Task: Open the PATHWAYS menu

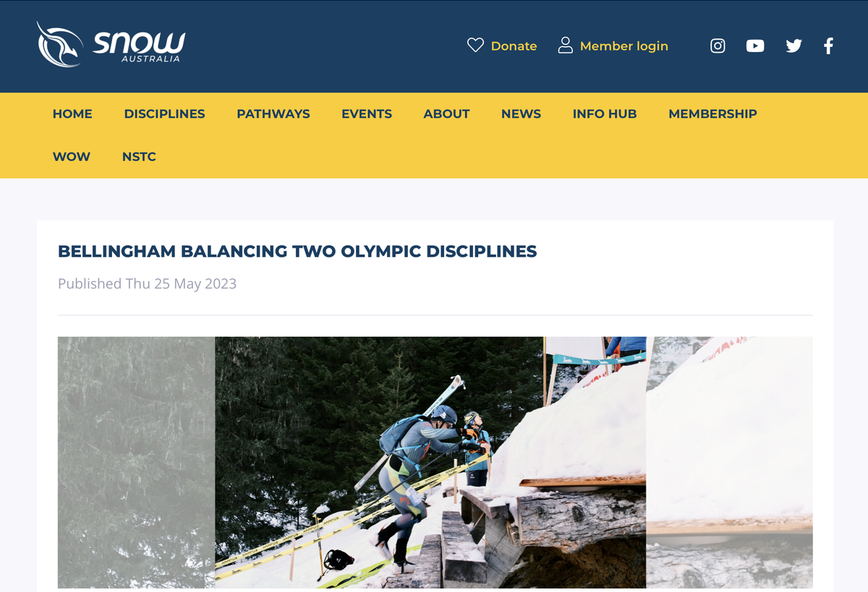Action: [273, 113]
